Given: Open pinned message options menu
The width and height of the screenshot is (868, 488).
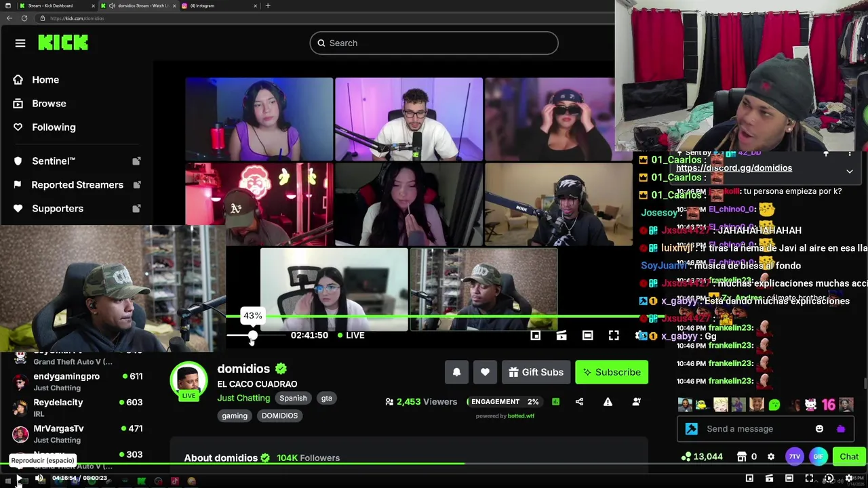Looking at the screenshot, I should [849, 155].
